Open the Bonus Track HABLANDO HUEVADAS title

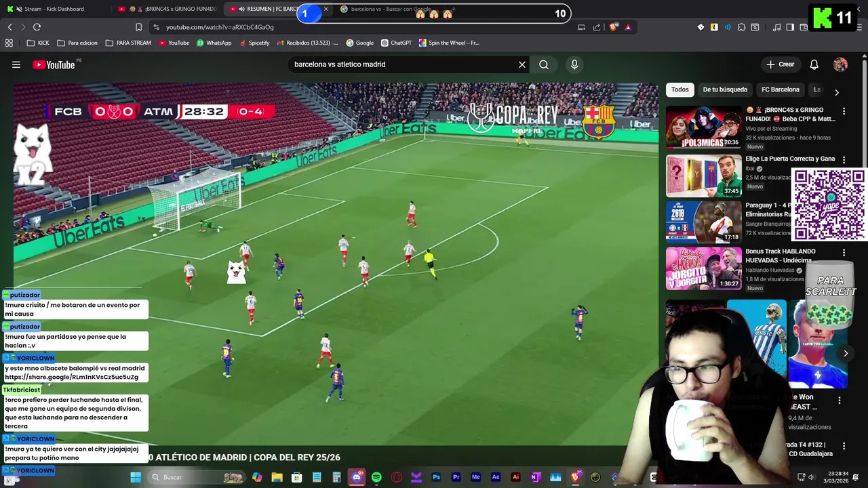(x=780, y=256)
